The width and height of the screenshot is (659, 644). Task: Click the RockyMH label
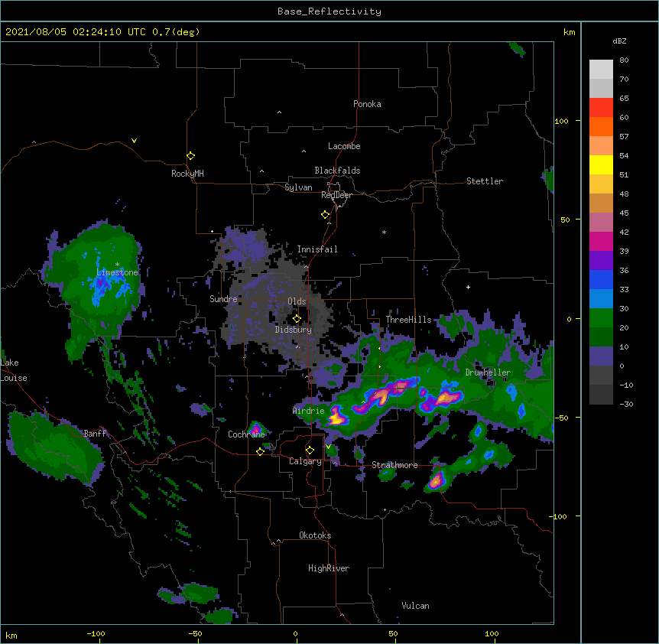click(x=187, y=174)
